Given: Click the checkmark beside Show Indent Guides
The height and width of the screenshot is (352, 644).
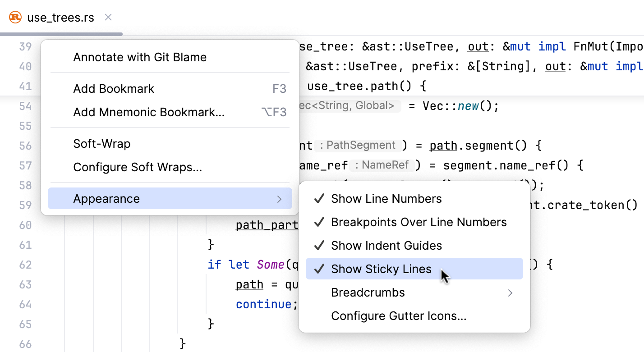Looking at the screenshot, I should tap(319, 245).
